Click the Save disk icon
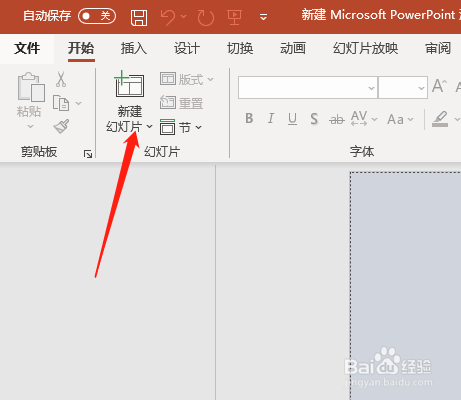This screenshot has width=461, height=400. (139, 17)
